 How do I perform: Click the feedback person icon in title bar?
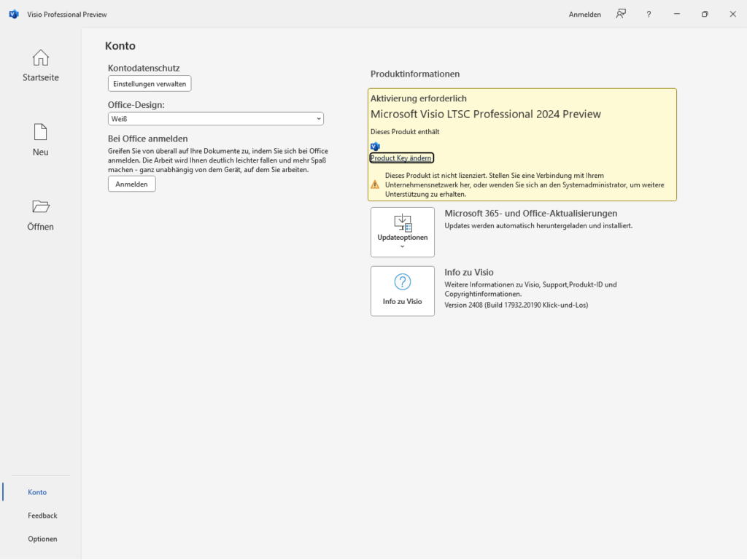[x=621, y=14]
